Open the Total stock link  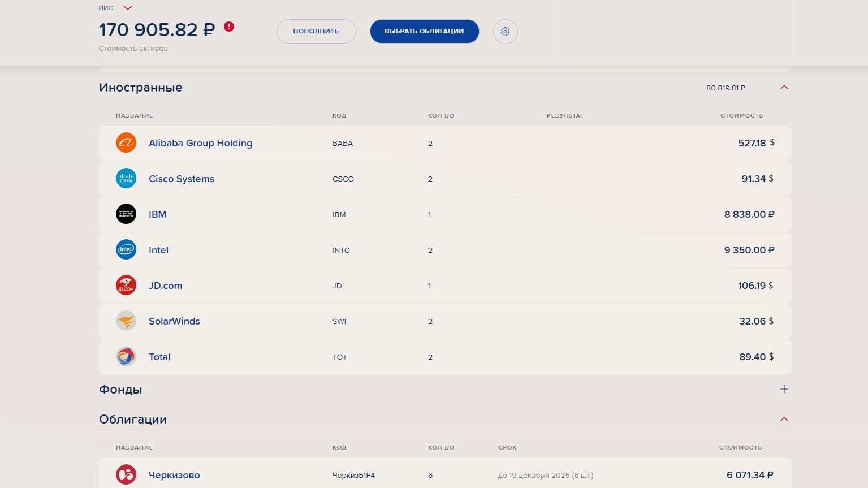point(159,357)
